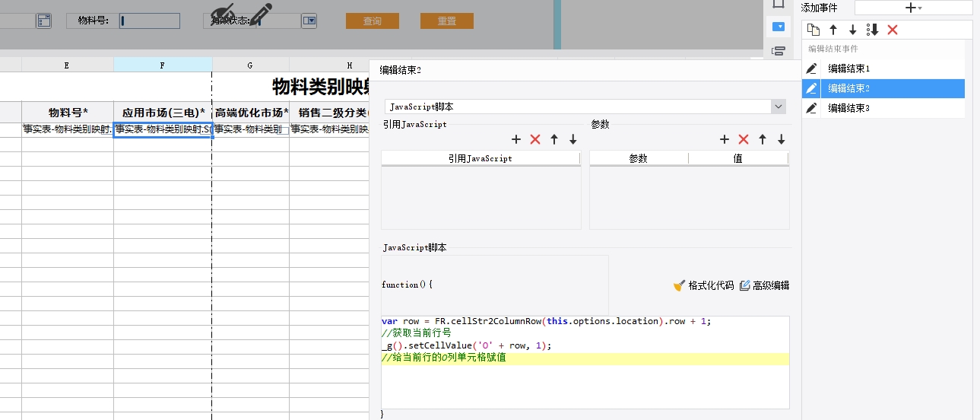Click the 值 table column header
The width and height of the screenshot is (980, 420).
(x=738, y=158)
